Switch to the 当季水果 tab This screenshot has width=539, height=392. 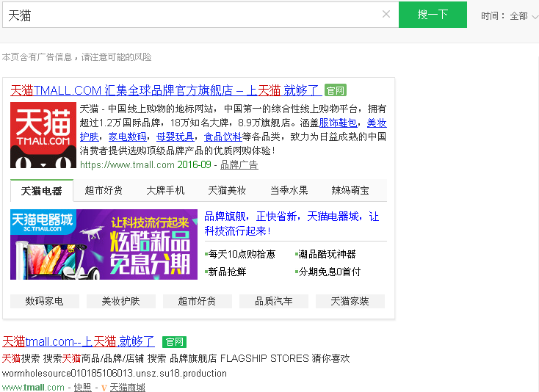pyautogui.click(x=289, y=190)
